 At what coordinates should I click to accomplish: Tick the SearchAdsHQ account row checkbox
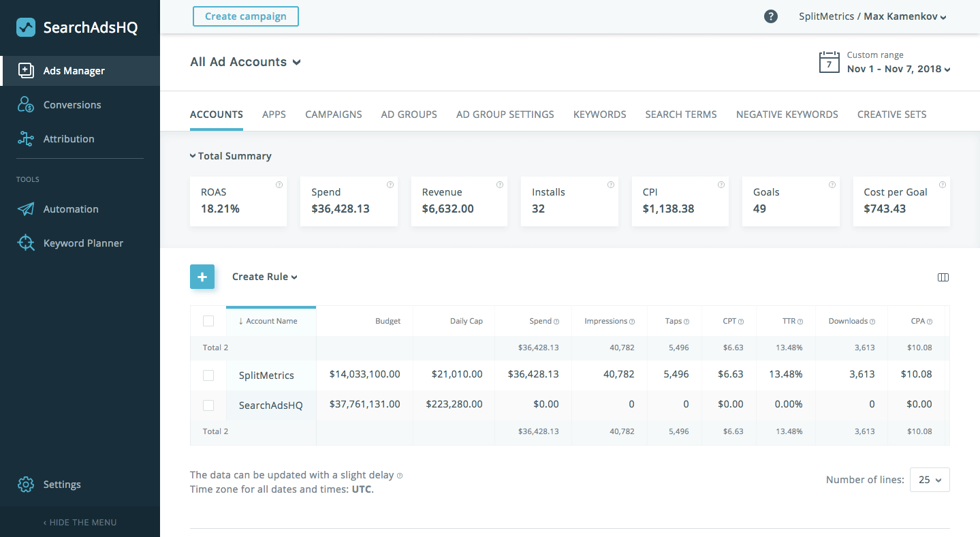[x=208, y=405]
